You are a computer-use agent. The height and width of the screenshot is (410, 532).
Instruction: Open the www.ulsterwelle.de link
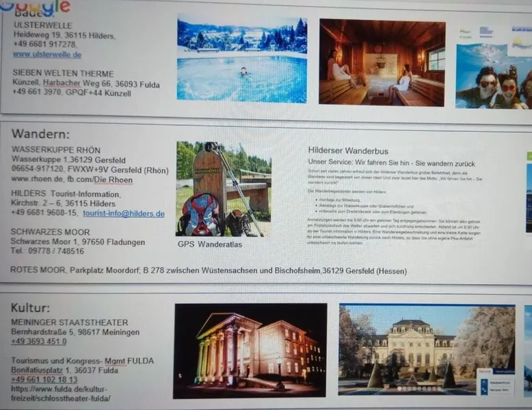(46, 55)
